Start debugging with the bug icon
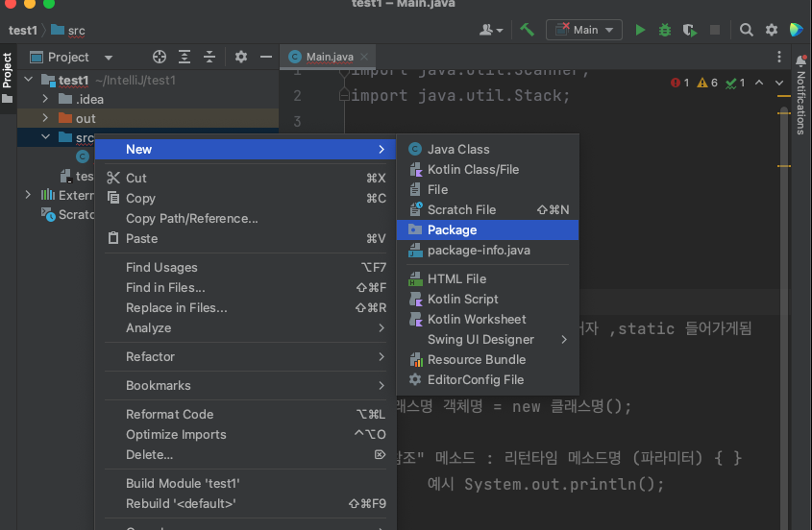 pyautogui.click(x=665, y=30)
